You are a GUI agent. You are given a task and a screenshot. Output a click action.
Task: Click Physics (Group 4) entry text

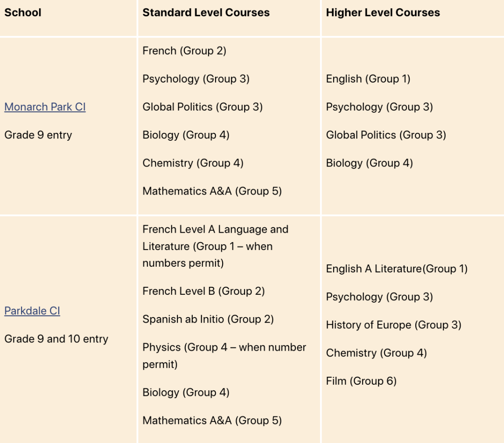coord(224,356)
